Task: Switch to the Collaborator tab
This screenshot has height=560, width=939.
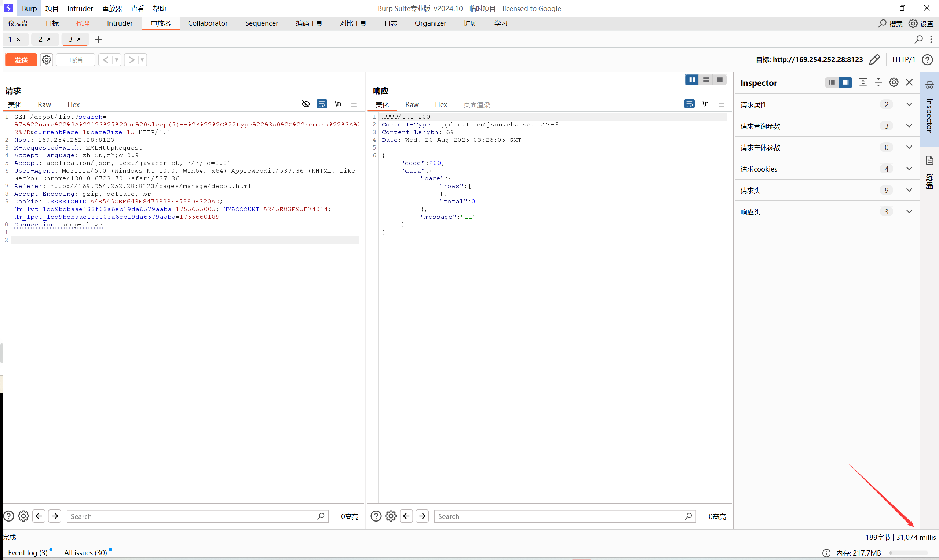Action: 208,23
